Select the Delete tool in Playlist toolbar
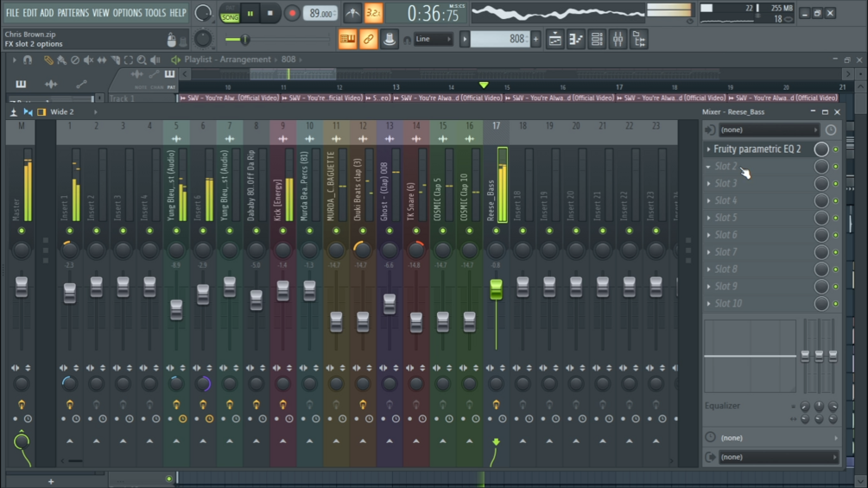 point(75,60)
